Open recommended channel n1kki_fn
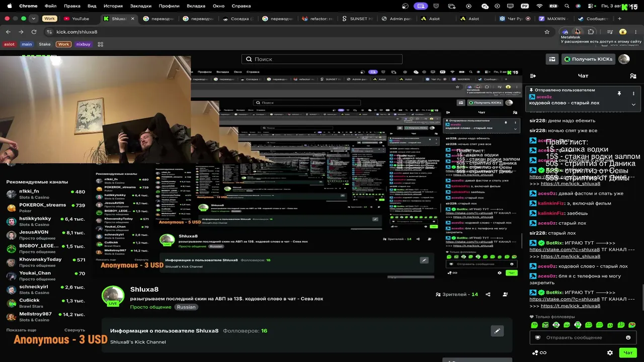This screenshot has width=644, height=362. pyautogui.click(x=45, y=194)
